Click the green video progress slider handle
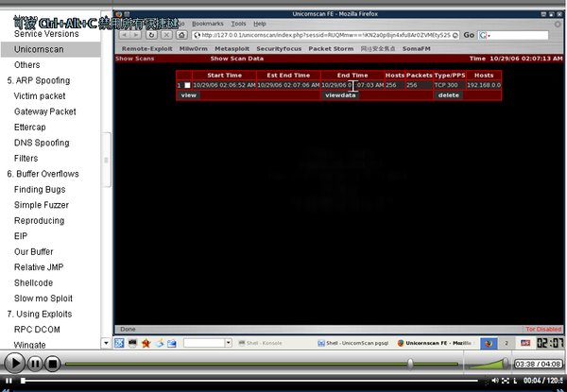 click(x=410, y=364)
